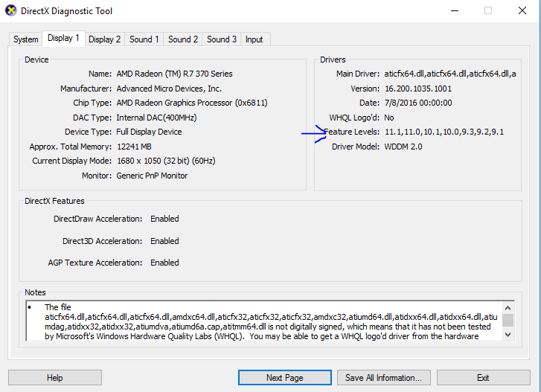Click Save All Information button
The image size is (541, 392).
[384, 378]
